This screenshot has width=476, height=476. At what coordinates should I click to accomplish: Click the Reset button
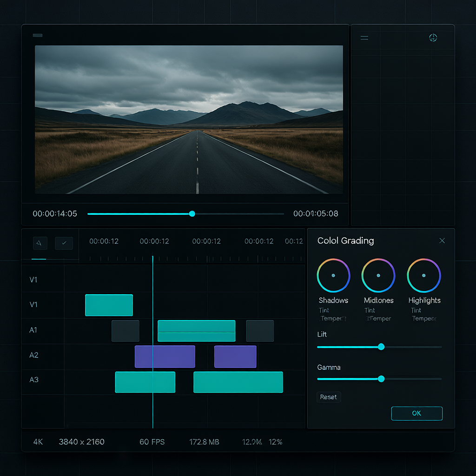click(x=329, y=397)
